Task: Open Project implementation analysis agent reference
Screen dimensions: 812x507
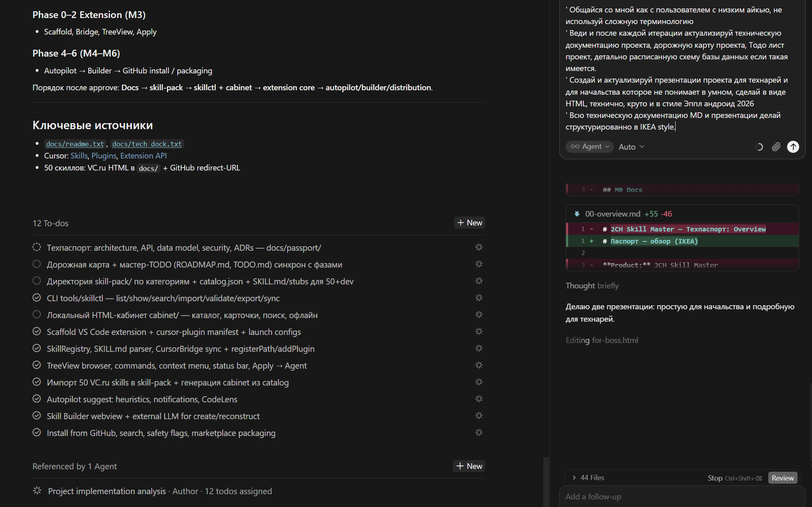Action: click(x=160, y=491)
